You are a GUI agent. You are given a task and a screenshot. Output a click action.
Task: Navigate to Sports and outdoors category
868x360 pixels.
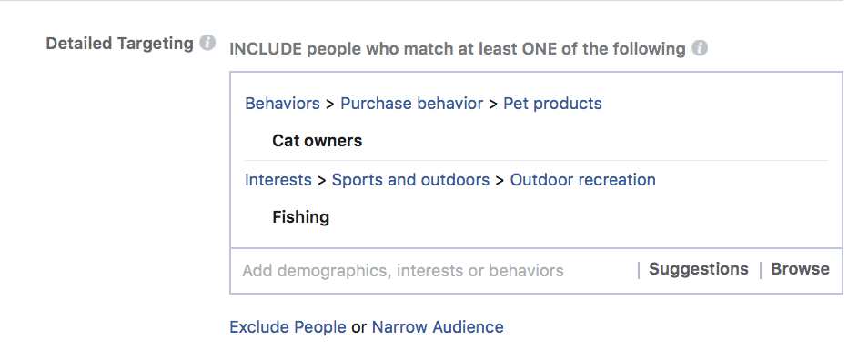pyautogui.click(x=410, y=180)
